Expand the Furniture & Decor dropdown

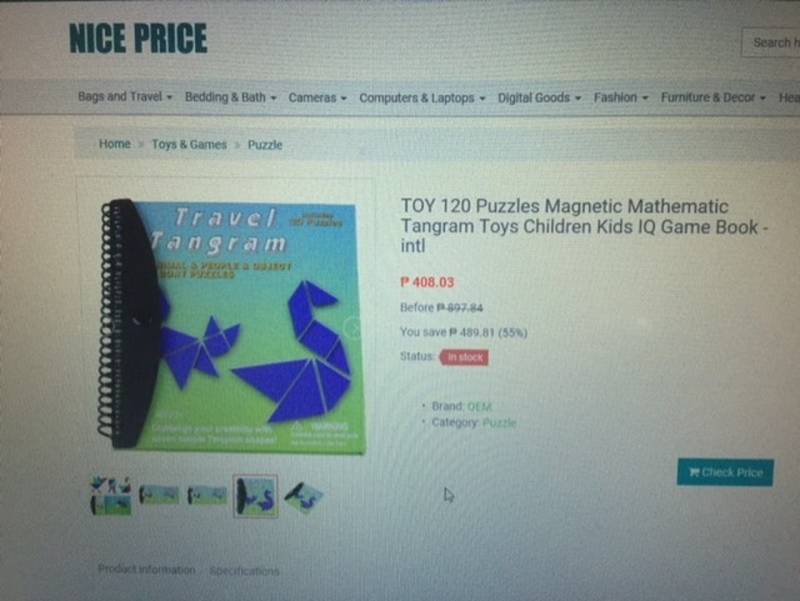tap(713, 97)
